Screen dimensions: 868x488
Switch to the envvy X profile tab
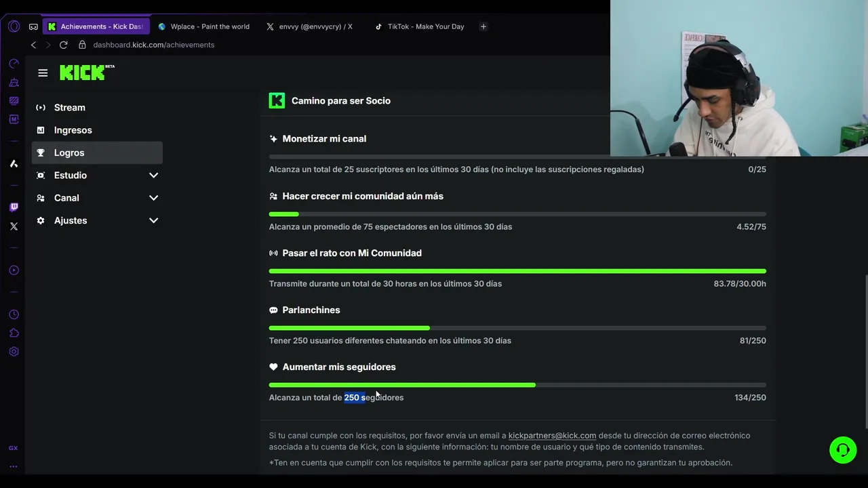pyautogui.click(x=311, y=26)
